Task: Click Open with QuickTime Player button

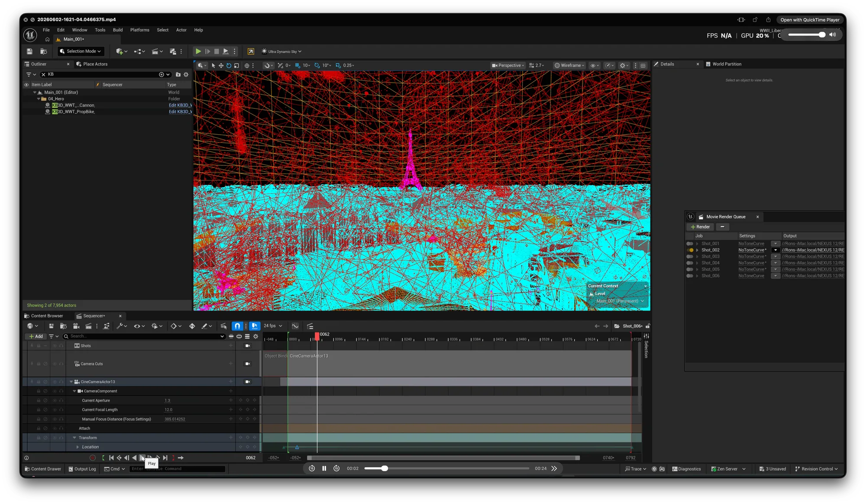Action: tap(810, 19)
